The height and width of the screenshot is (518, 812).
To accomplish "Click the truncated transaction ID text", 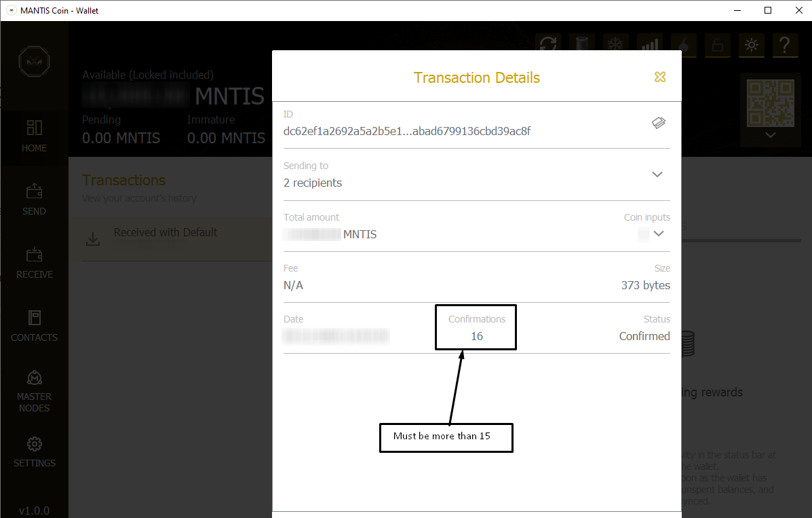I will 406,131.
